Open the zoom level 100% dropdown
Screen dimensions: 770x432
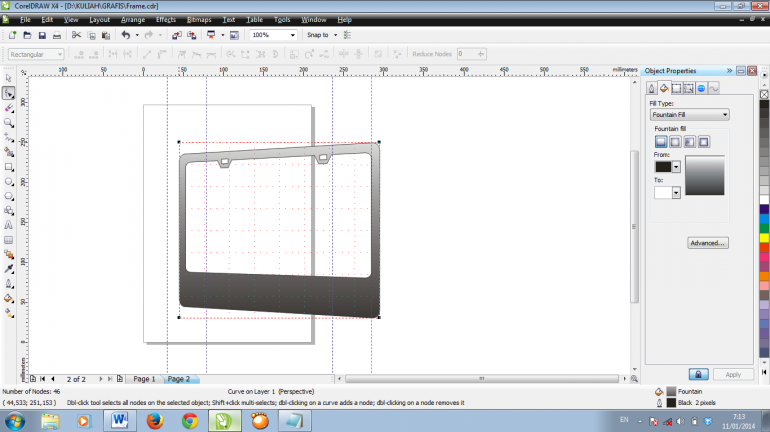293,35
